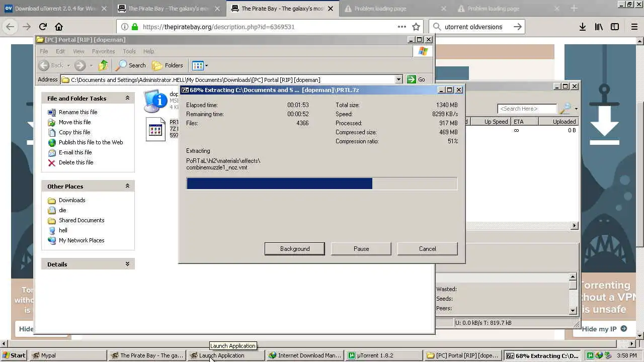
Task: Click Move this file
Action: 74,122
